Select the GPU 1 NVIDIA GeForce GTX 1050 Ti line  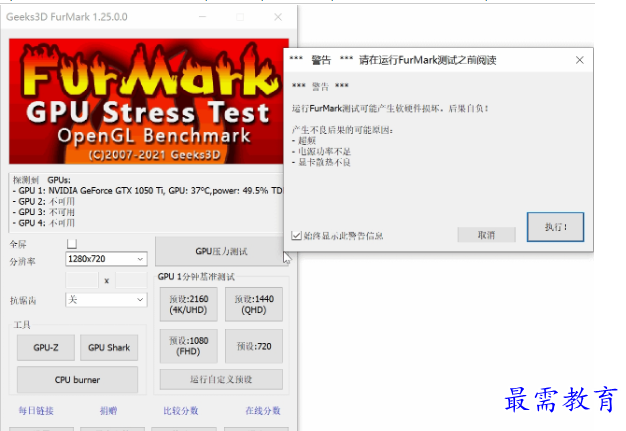coord(147,191)
